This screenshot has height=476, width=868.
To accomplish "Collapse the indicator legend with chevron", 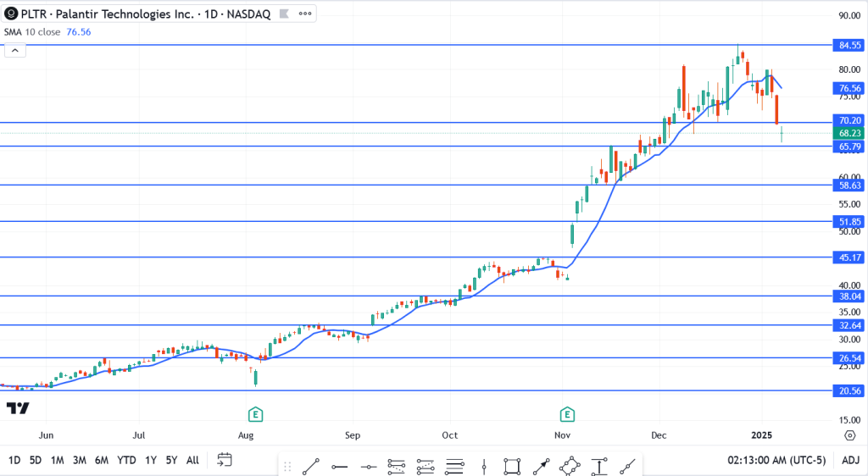I will tap(16, 50).
